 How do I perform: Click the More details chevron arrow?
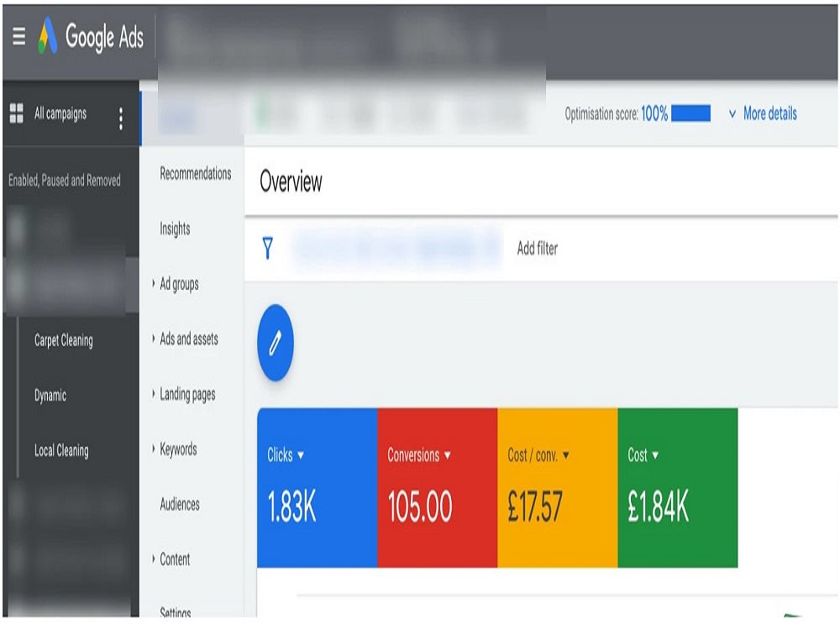pyautogui.click(x=732, y=114)
